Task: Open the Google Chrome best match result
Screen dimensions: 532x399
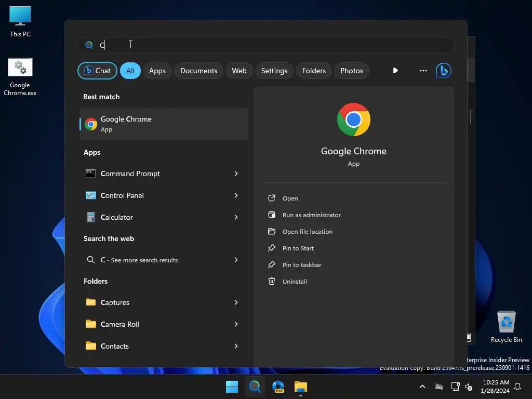Action: 164,124
